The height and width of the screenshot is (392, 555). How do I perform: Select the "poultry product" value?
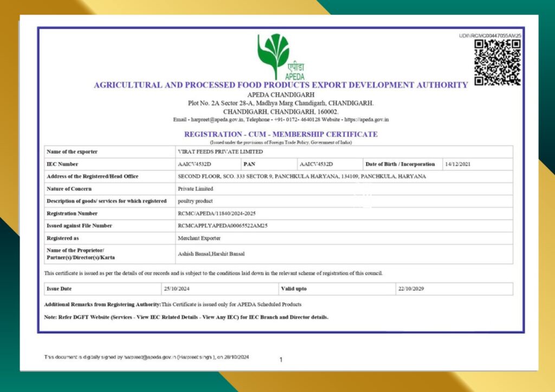point(195,201)
